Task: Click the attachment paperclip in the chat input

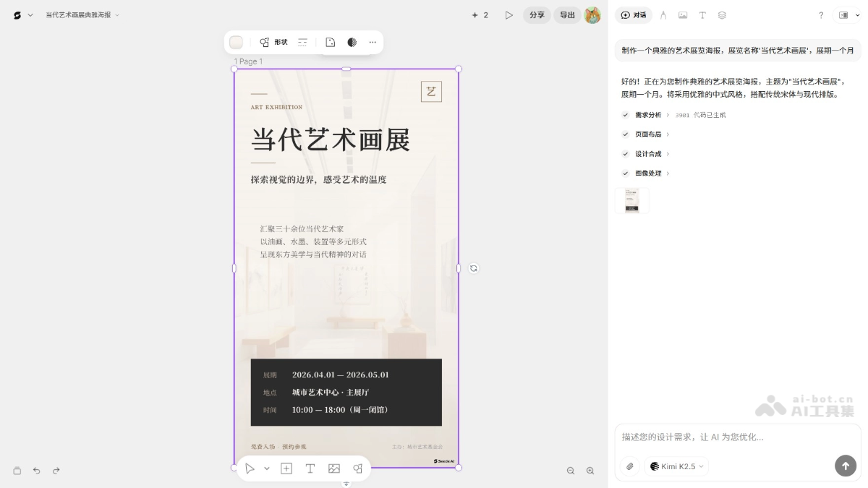Action: pyautogui.click(x=629, y=466)
